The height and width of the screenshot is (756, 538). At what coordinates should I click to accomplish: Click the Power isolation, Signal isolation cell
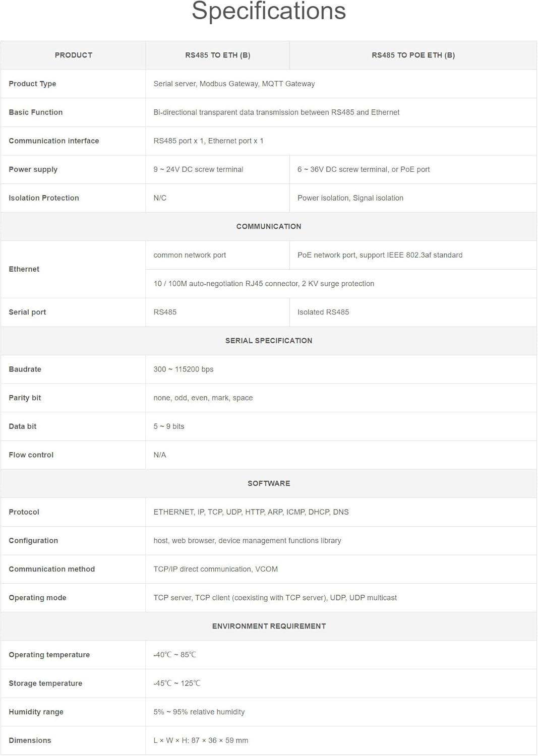(x=350, y=198)
